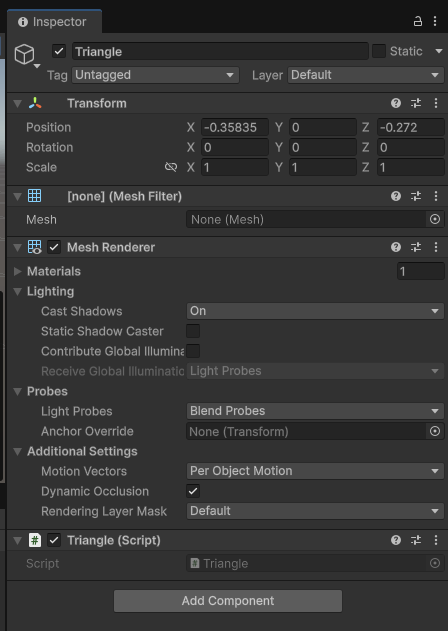Viewport: 448px width, 631px height.
Task: Click the Rotation X field
Action: click(235, 147)
